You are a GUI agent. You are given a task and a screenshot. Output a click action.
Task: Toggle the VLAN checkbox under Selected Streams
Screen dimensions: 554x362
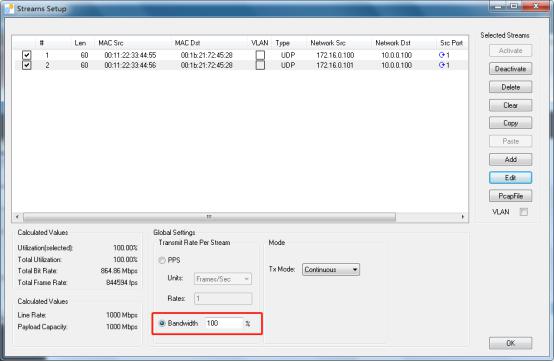(524, 212)
